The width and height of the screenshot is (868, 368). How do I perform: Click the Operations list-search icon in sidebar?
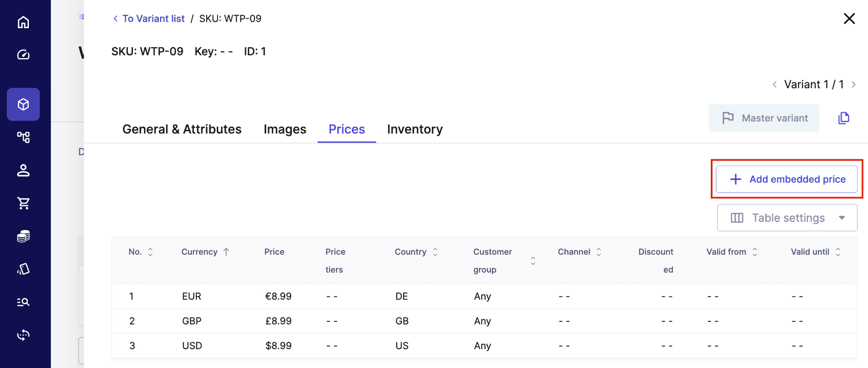[x=23, y=301]
